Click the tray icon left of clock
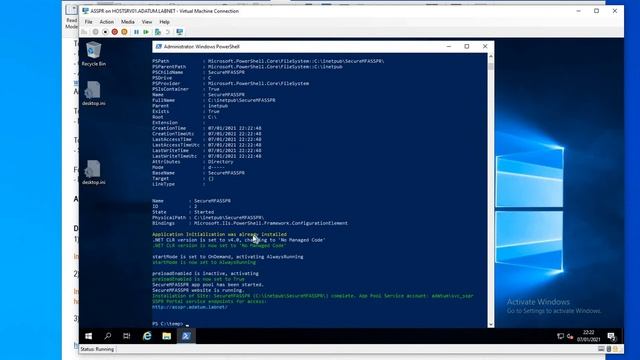Viewport: 640px width, 360px height. [570, 336]
